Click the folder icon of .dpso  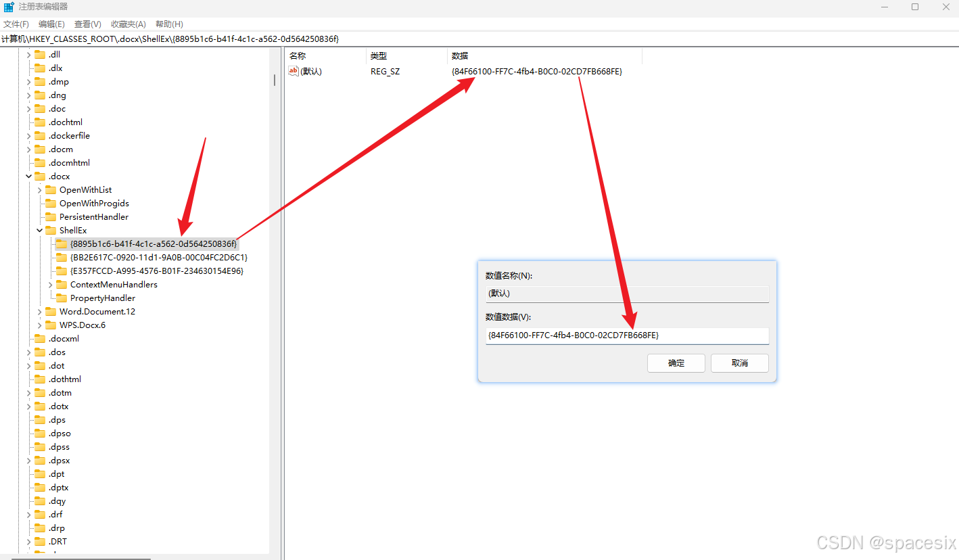[40, 434]
